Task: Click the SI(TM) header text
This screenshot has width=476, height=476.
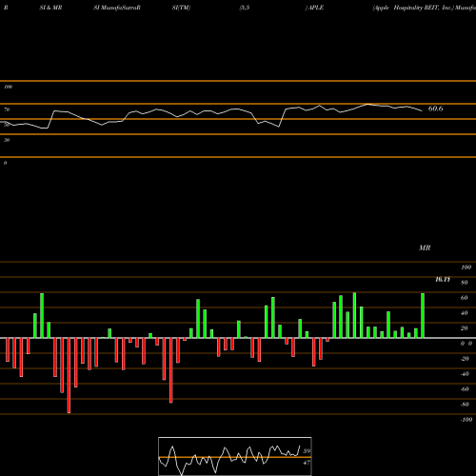Action: (x=181, y=8)
